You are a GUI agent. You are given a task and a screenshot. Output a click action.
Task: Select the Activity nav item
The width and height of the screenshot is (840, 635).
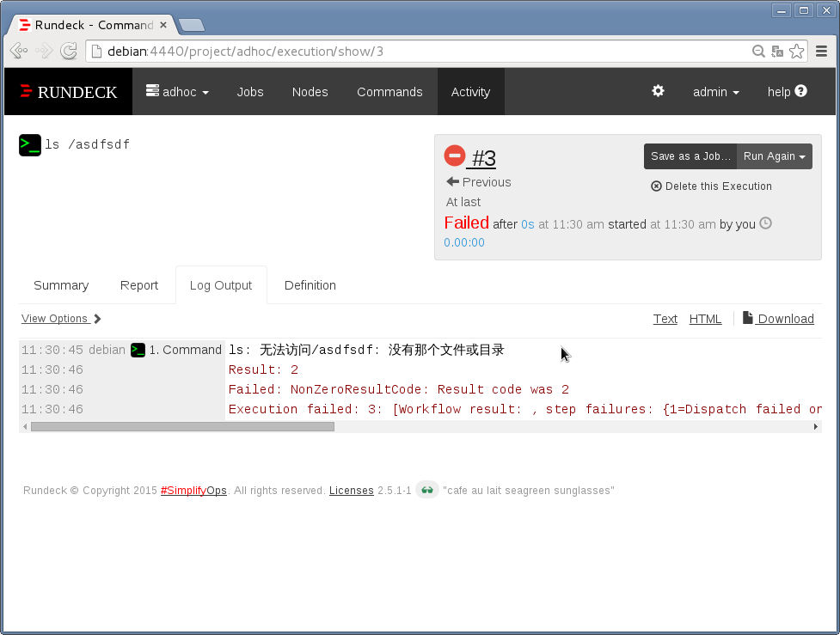pos(470,92)
